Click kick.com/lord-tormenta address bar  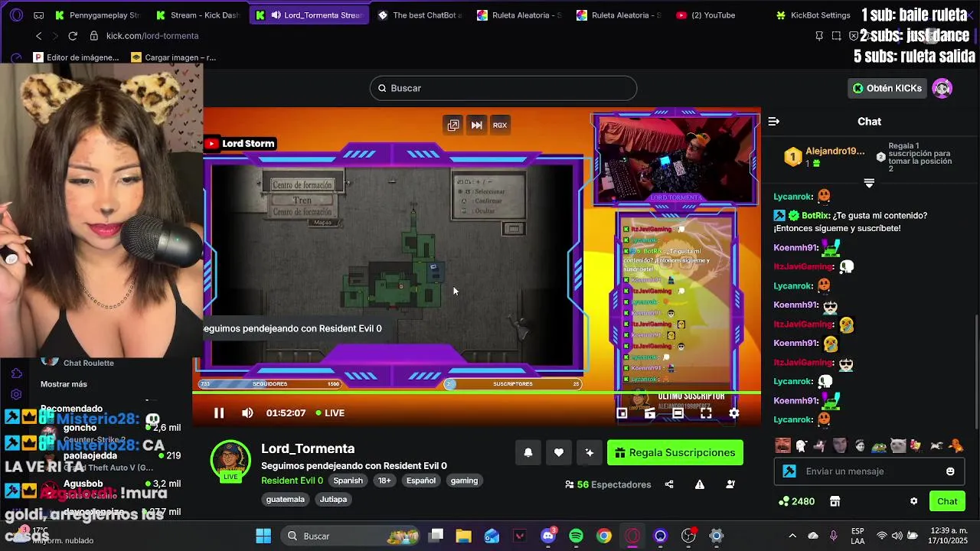pyautogui.click(x=152, y=36)
